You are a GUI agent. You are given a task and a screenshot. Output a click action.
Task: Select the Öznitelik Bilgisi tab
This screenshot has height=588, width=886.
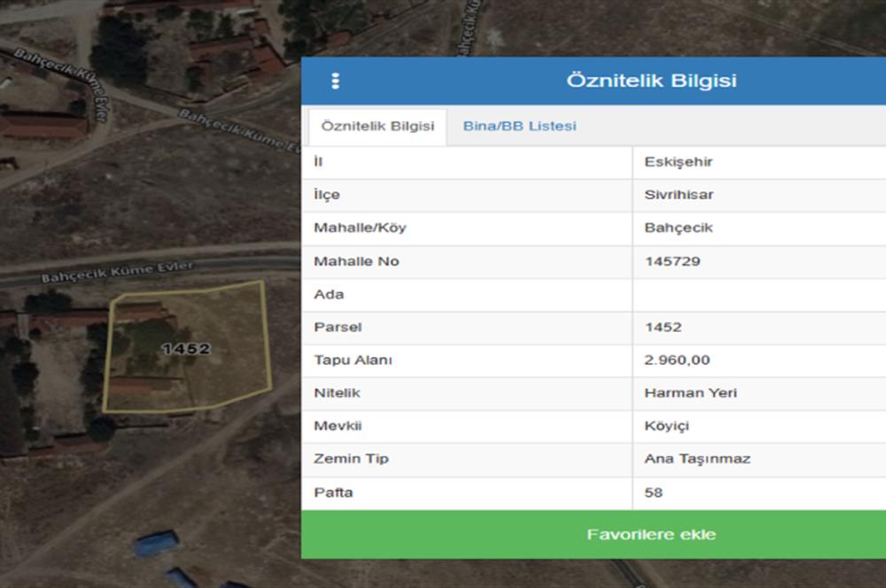(x=377, y=127)
